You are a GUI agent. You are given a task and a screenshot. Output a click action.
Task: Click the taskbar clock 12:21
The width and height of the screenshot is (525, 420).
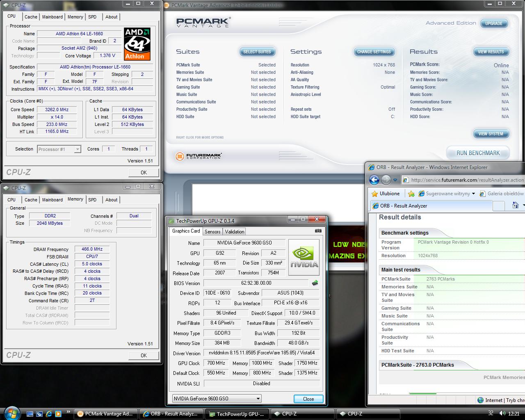(514, 414)
